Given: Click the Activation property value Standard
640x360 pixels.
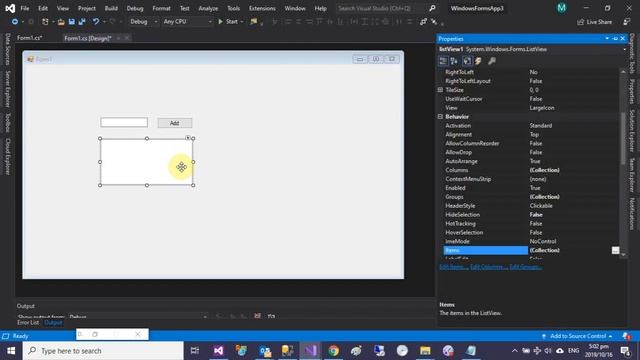Looking at the screenshot, I should pos(541,126).
